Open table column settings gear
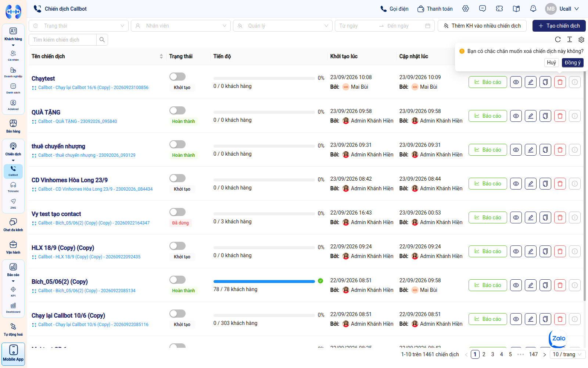Image resolution: width=588 pixels, height=368 pixels. click(x=581, y=39)
